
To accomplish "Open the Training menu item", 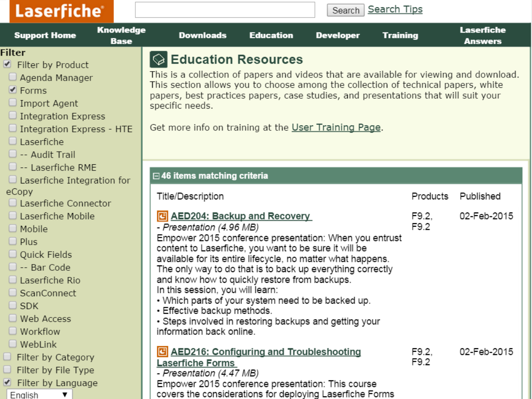I will point(400,35).
